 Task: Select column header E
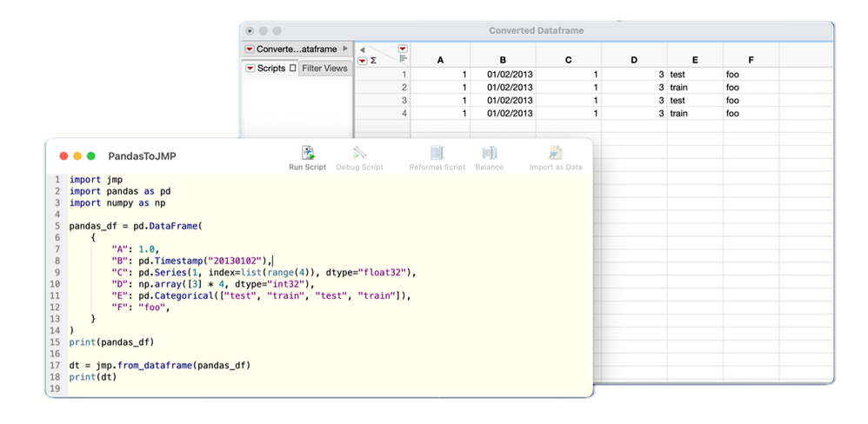695,60
